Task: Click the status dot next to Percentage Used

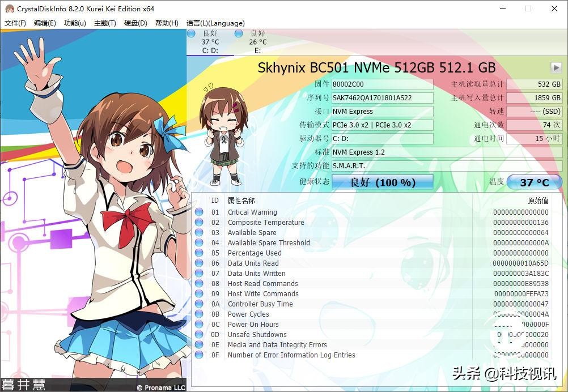Action: [200, 253]
